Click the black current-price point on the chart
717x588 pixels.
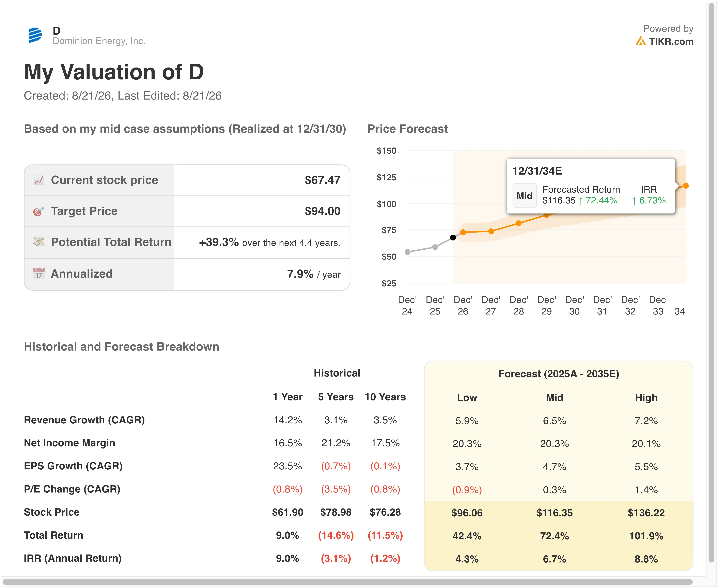[453, 237]
